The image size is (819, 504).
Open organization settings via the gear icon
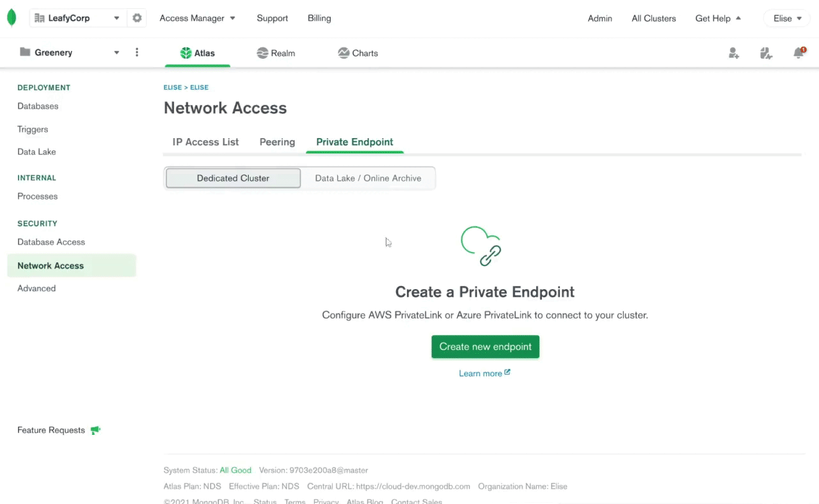coord(137,18)
